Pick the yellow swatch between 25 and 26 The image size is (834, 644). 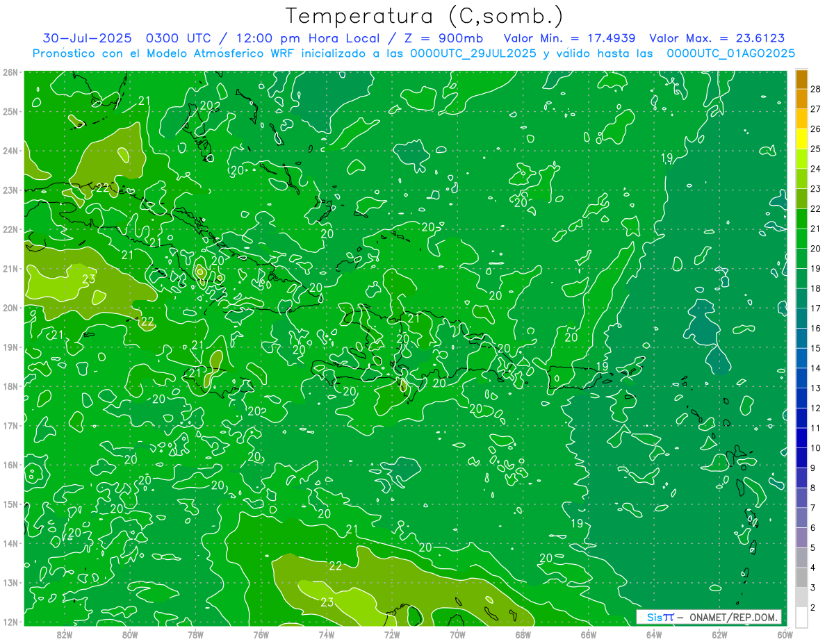click(x=801, y=139)
